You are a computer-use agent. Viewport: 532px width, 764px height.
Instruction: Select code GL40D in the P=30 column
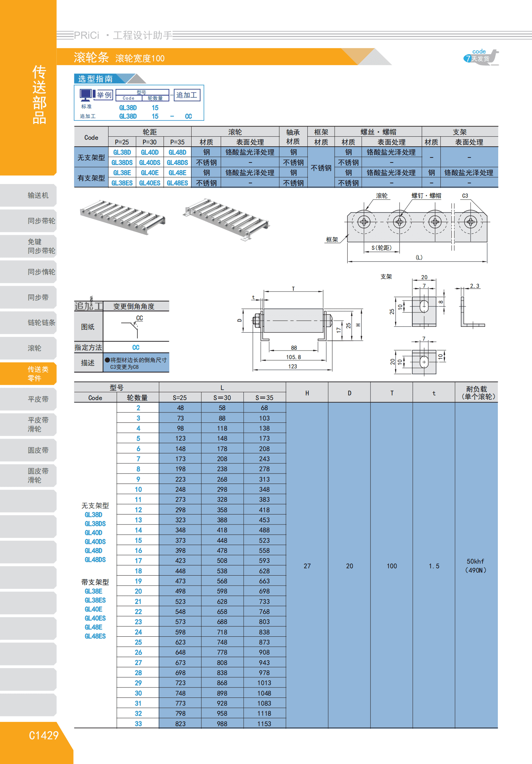[x=150, y=152]
